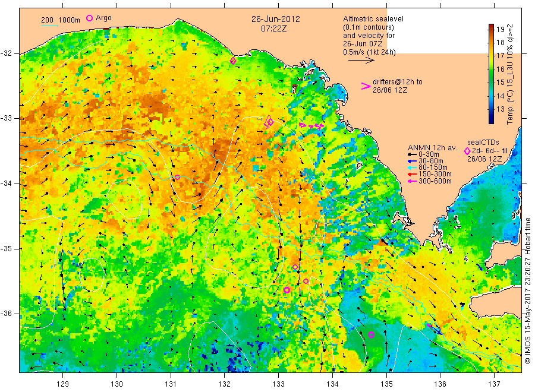Click the Argo float circle near 34°S 131°E
535x392 pixels.
(177, 177)
